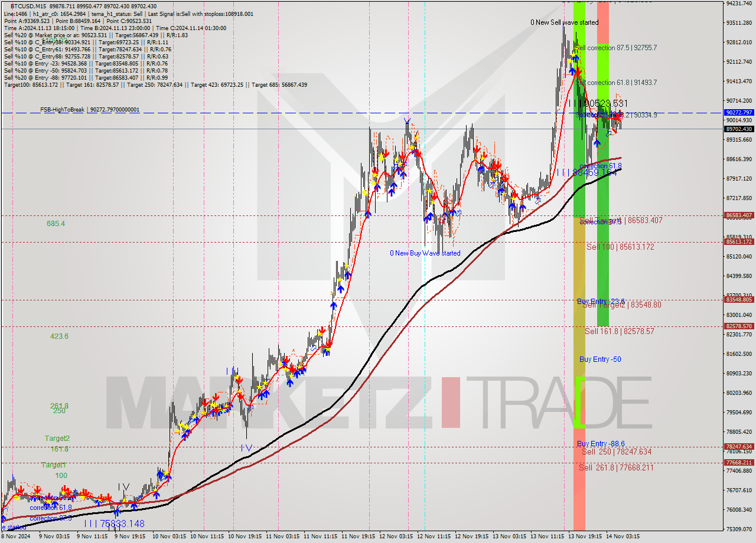Select the green Target1 label
The width and height of the screenshot is (756, 543).
click(54, 466)
